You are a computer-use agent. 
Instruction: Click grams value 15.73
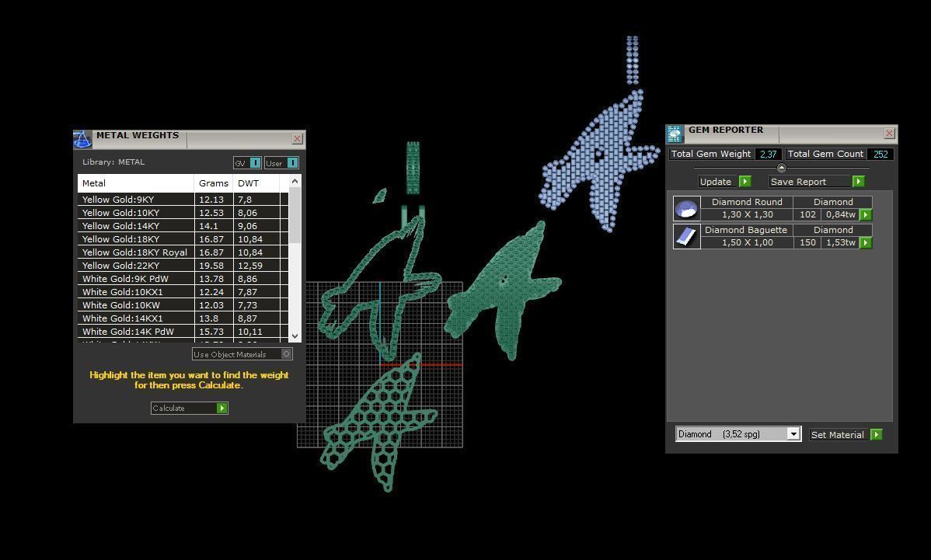pos(211,332)
